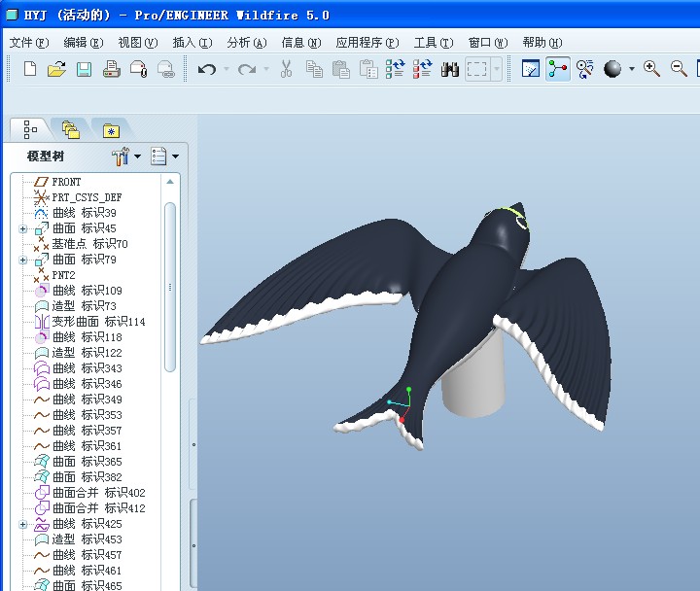Click the send mail with attachment icon

[x=138, y=69]
